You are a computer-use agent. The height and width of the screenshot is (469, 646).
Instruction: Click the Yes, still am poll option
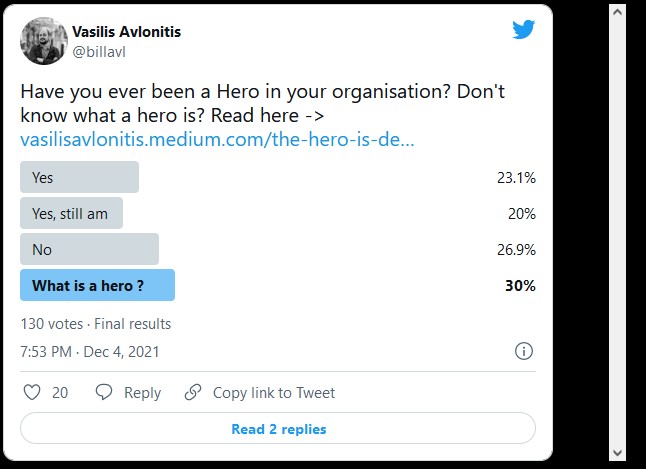point(71,213)
